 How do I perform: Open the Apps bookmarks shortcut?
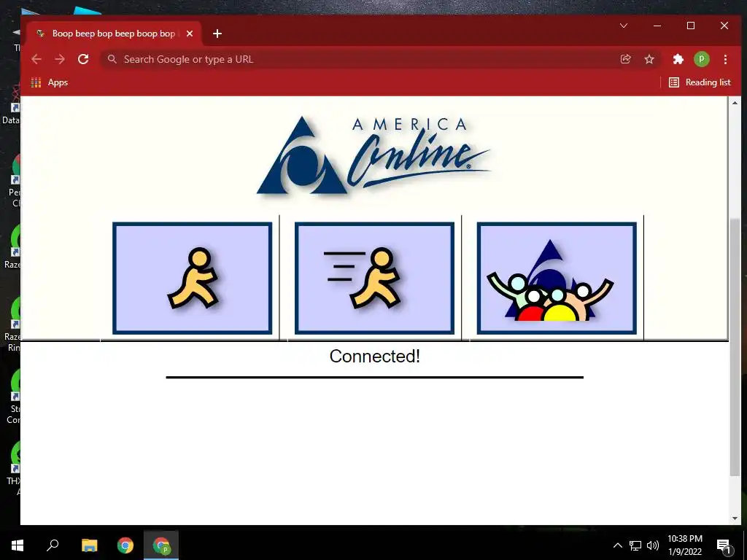pyautogui.click(x=50, y=82)
